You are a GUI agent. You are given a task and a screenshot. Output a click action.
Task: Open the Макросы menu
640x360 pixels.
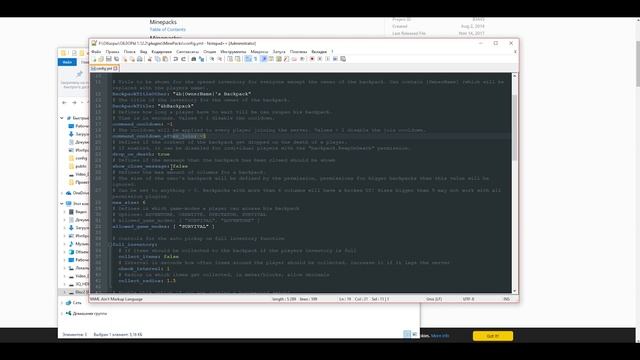259,52
